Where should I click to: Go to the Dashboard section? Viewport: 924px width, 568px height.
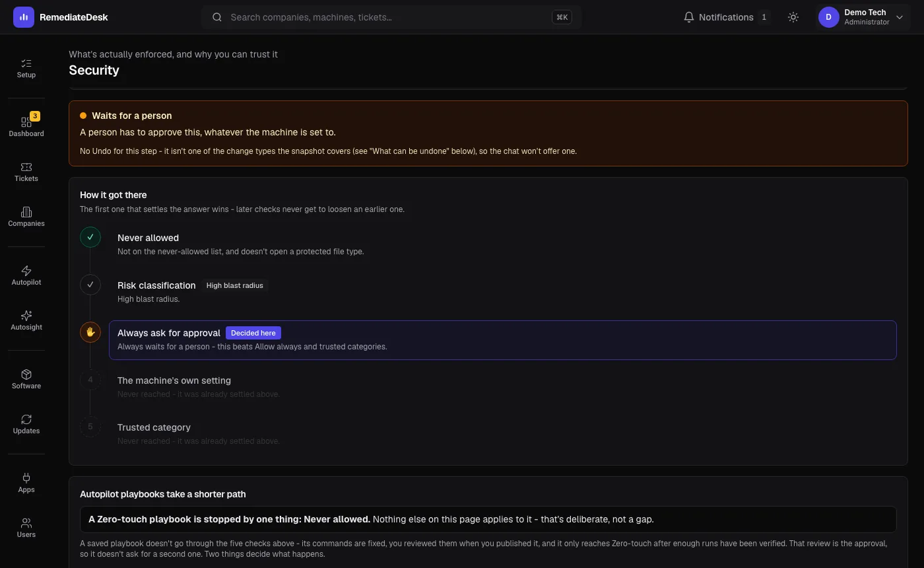(26, 127)
